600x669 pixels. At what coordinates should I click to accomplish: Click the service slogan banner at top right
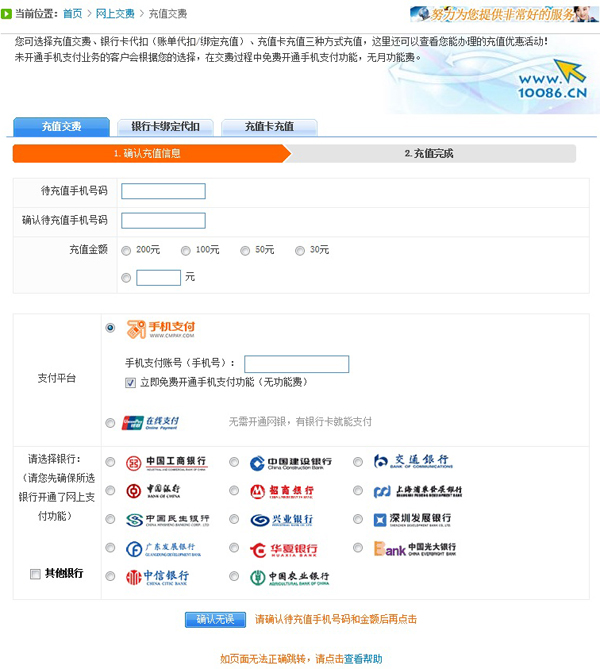504,14
